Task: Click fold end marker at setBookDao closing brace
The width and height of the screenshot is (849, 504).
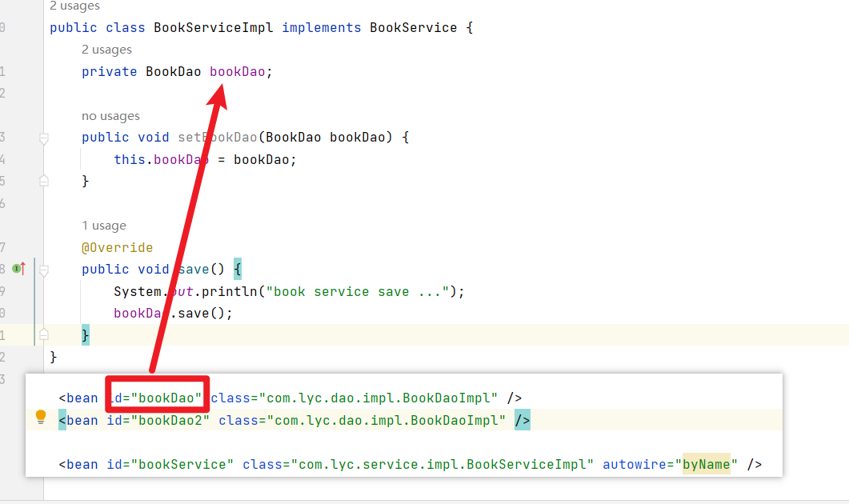Action: tap(44, 181)
